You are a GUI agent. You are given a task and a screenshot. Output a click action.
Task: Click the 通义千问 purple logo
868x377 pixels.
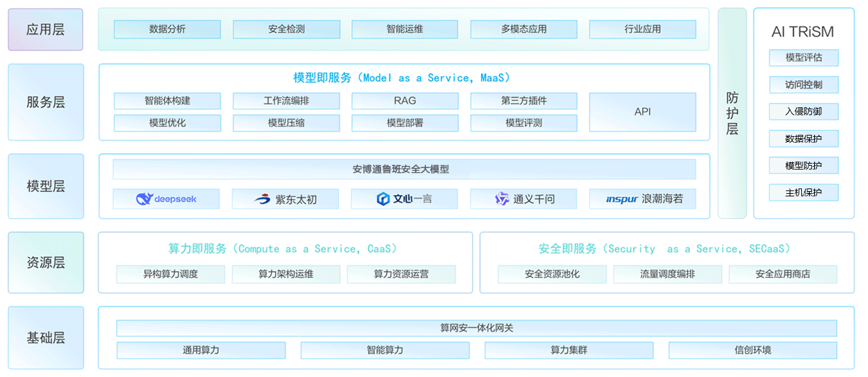tap(502, 199)
